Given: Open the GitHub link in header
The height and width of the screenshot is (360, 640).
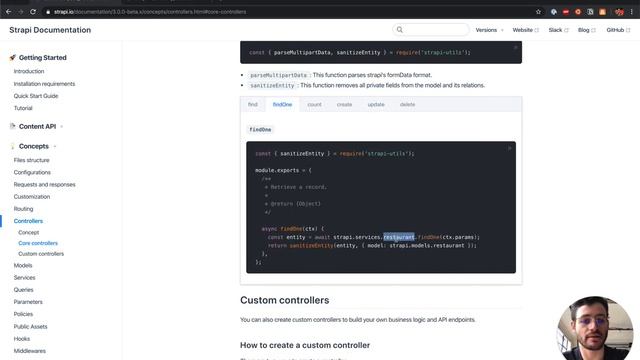Looking at the screenshot, I should tap(618, 30).
